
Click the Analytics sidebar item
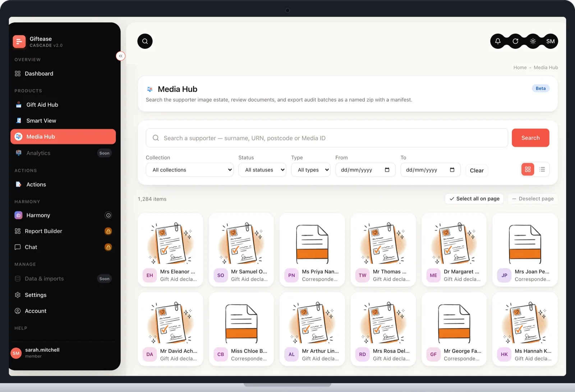[x=63, y=153]
